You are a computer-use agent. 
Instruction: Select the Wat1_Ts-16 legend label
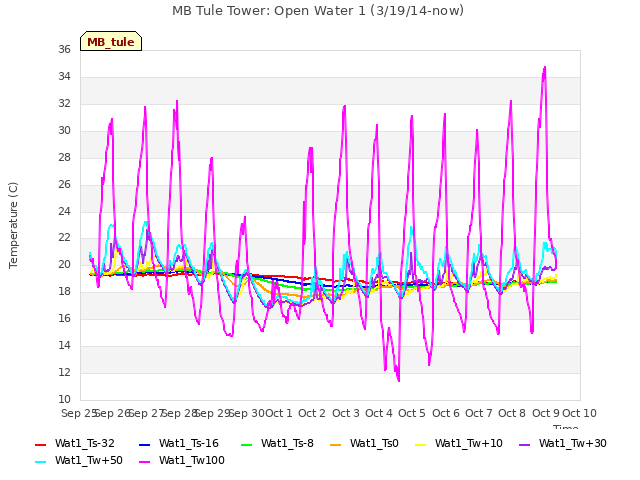[189, 443]
